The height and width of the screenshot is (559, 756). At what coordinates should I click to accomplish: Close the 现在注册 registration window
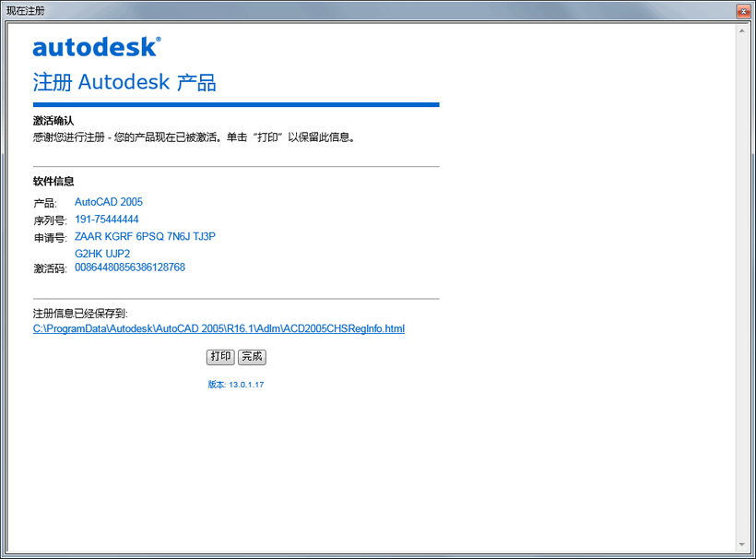coord(745,10)
